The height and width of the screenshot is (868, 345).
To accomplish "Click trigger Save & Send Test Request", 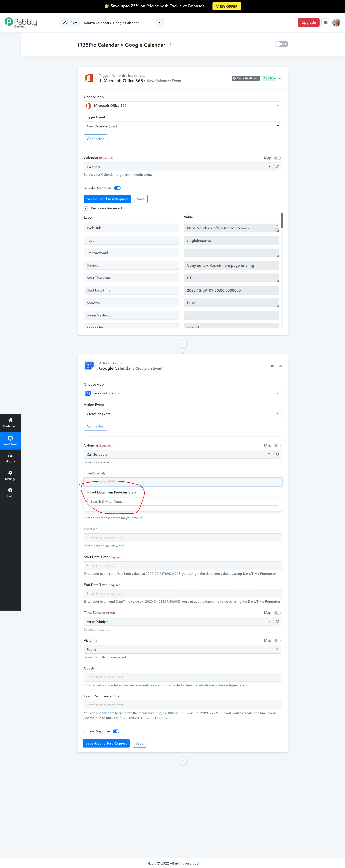I will point(107,199).
